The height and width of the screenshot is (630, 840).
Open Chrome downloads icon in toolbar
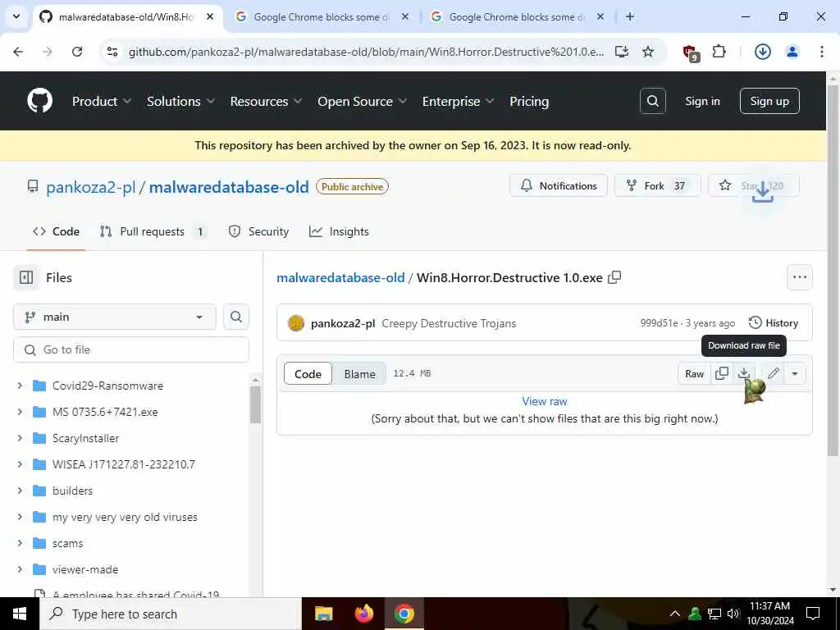click(762, 52)
